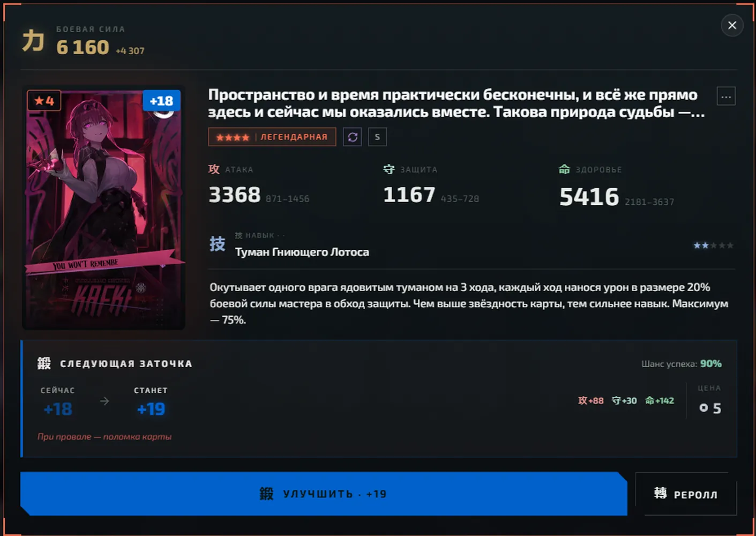Open the Kafka card thumbnail

103,209
